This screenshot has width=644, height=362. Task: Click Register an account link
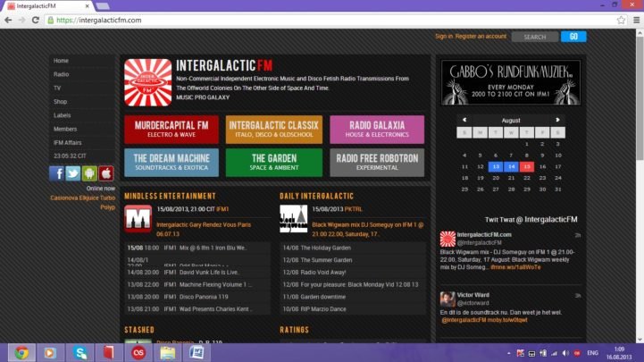tap(481, 36)
